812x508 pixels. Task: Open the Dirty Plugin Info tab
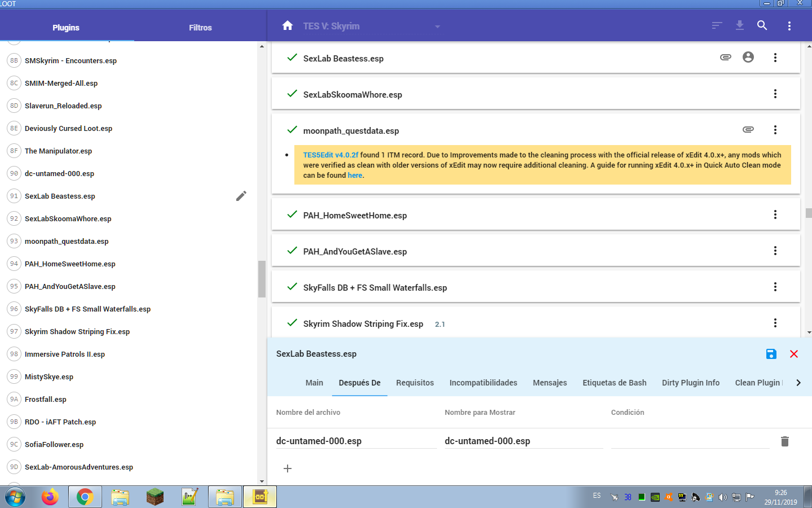[691, 383]
